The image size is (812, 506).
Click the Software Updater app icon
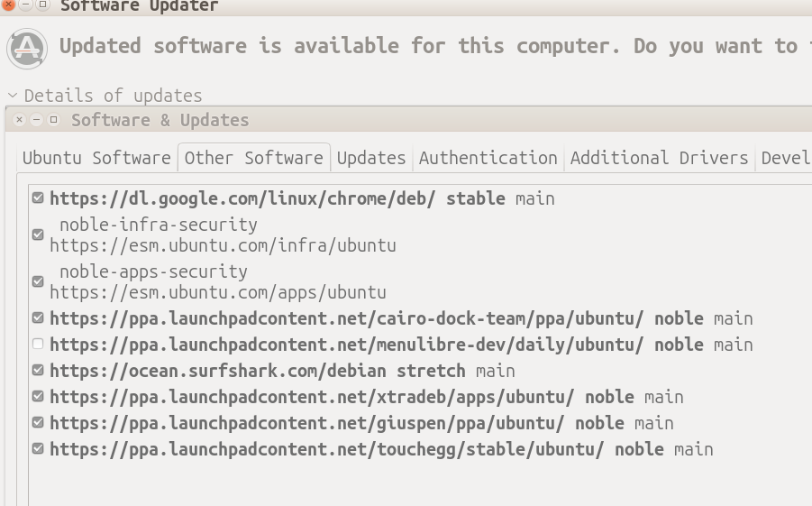pos(27,48)
